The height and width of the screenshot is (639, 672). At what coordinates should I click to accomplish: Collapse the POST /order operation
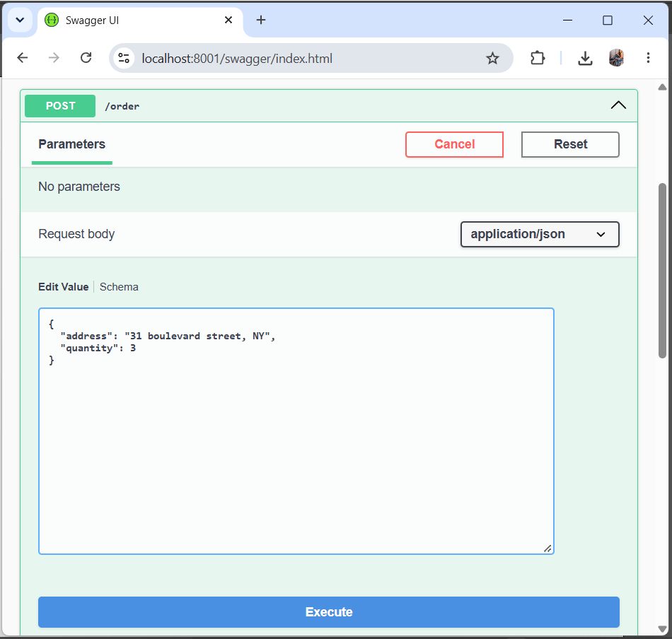coord(618,105)
